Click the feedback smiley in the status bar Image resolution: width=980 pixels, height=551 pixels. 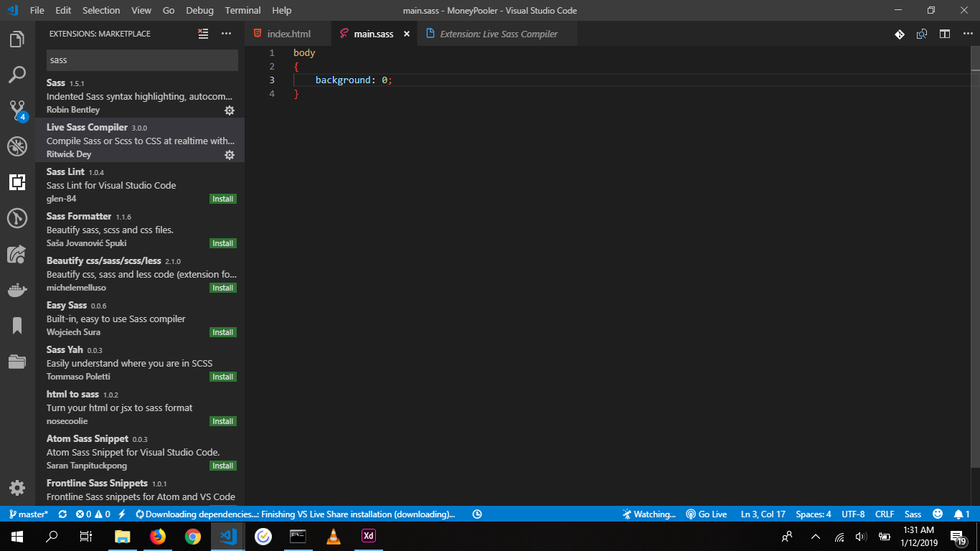coord(937,514)
